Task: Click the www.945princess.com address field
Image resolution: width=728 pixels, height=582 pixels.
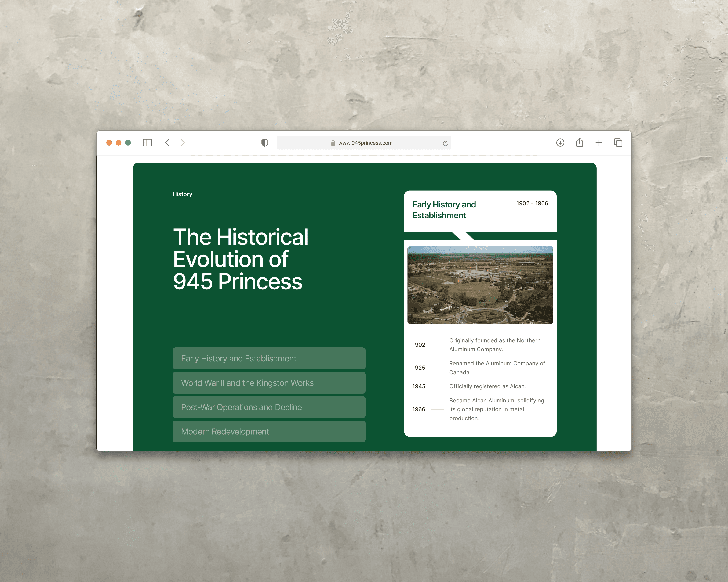Action: pyautogui.click(x=365, y=143)
